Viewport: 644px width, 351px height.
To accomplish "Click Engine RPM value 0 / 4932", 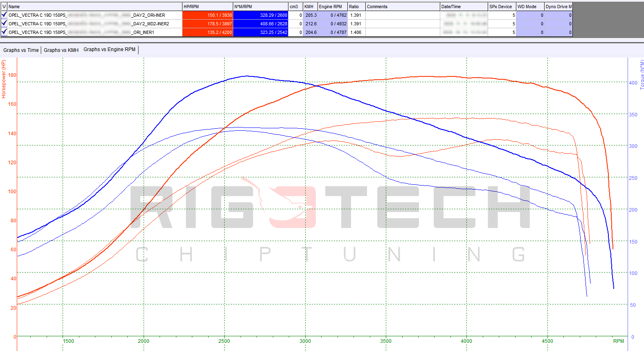I will tap(333, 24).
